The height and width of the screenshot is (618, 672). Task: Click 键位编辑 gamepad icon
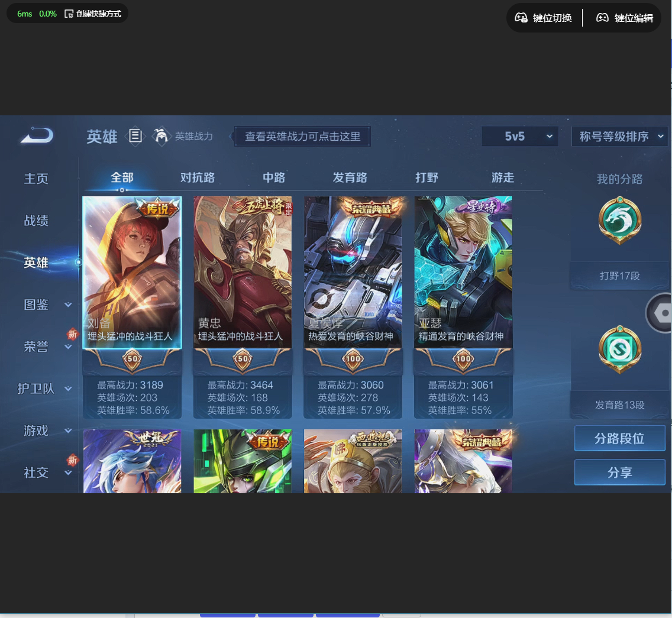coord(602,18)
